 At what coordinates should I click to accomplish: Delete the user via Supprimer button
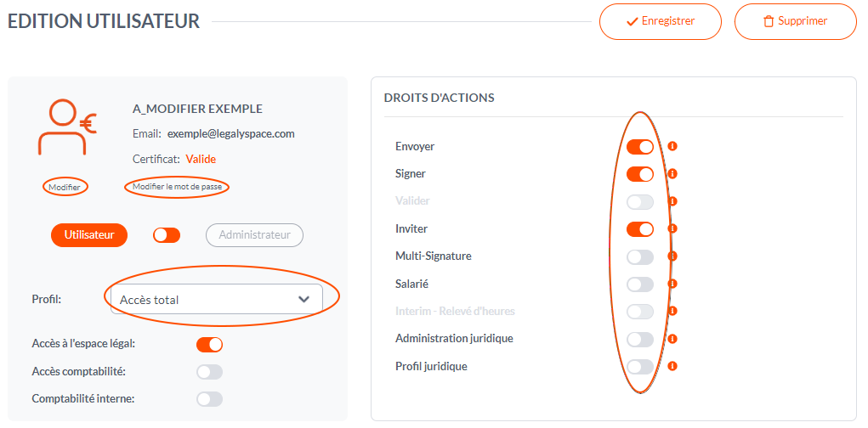click(796, 21)
